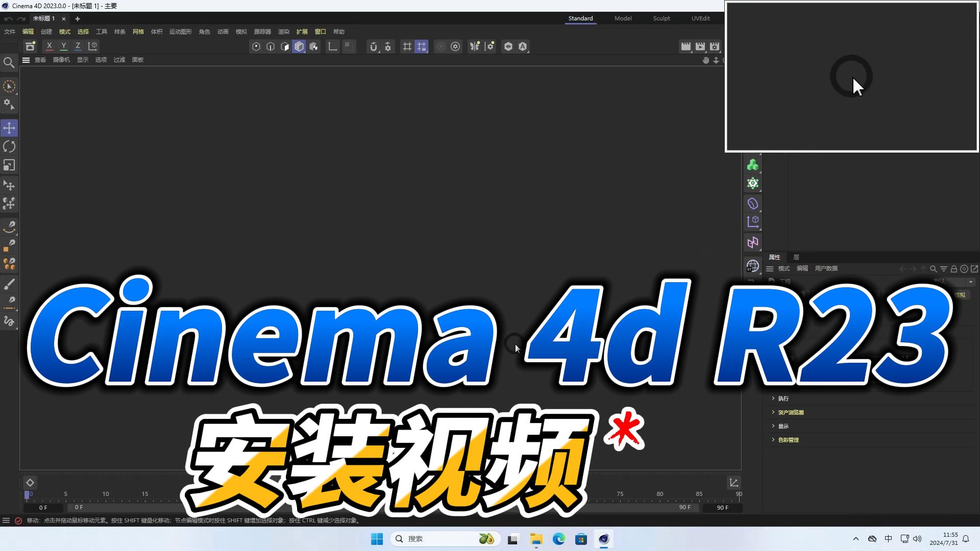Open render to picture viewer clapperboard icon

pyautogui.click(x=700, y=46)
